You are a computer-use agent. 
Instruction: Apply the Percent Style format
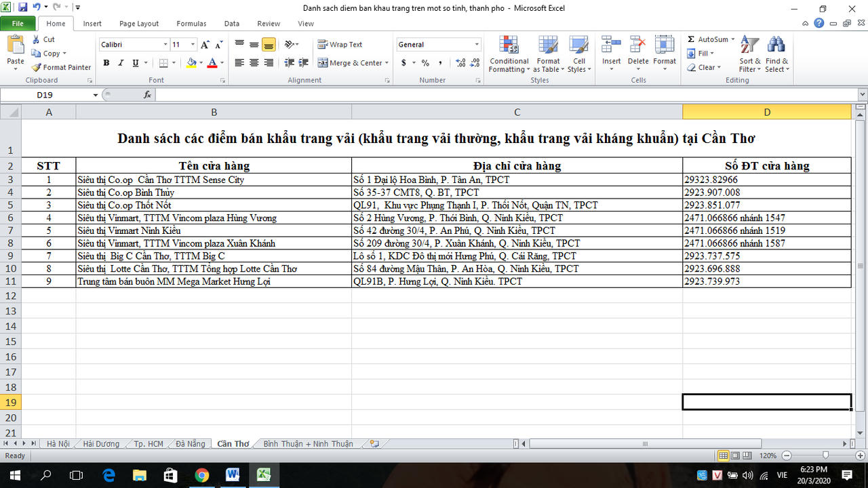[425, 63]
